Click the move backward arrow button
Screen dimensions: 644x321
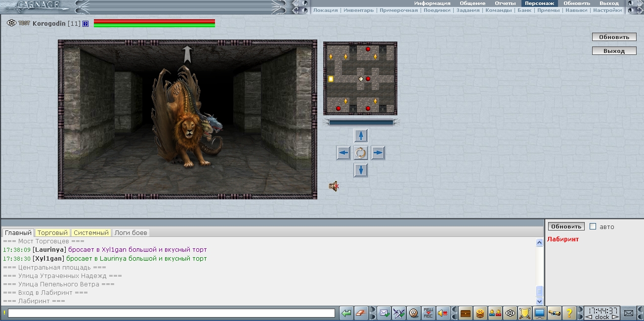tap(361, 170)
